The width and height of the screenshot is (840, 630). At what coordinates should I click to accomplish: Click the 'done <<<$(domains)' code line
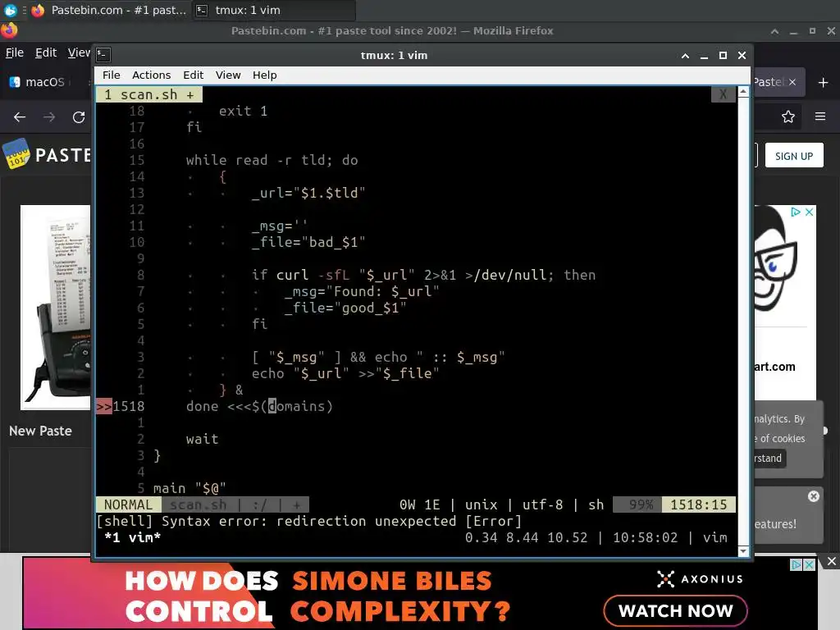tap(259, 406)
